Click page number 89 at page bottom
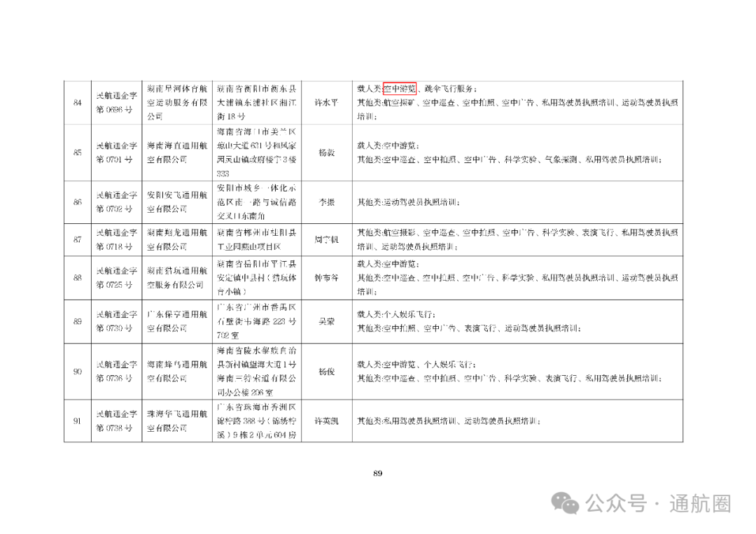 coord(376,475)
